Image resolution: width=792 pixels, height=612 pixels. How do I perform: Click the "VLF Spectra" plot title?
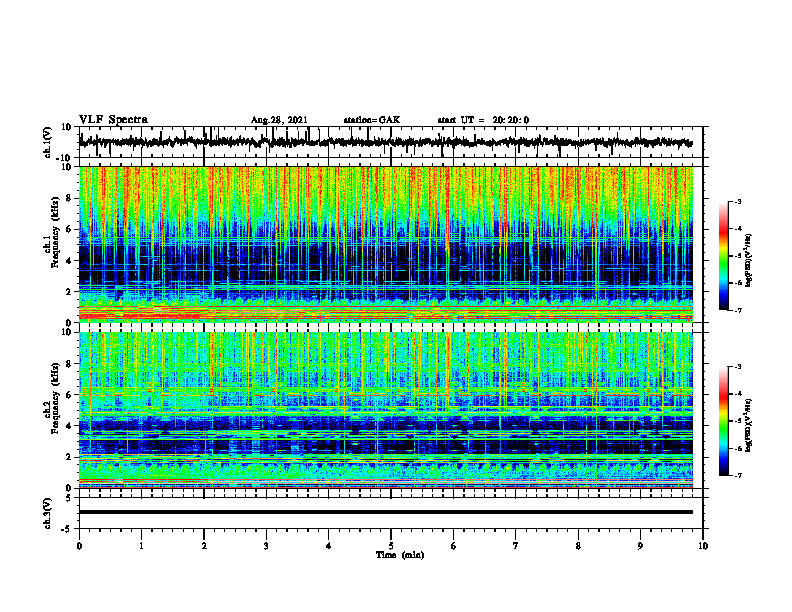coord(114,120)
